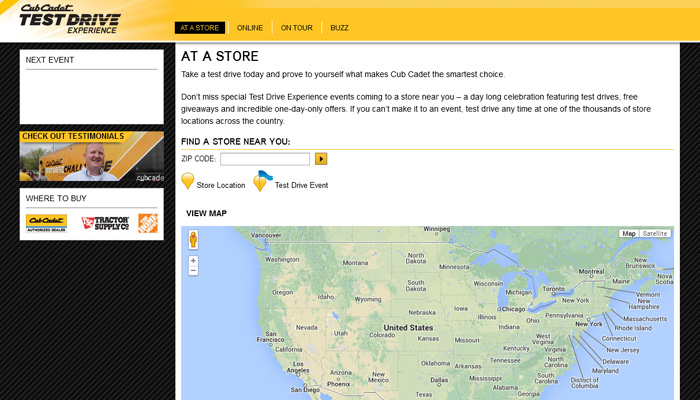Click Vancouver on the map
Viewport: 700px width, 400px height.
(x=266, y=235)
